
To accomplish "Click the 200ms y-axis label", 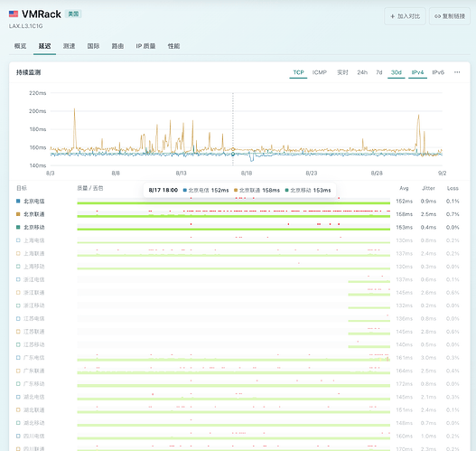I will click(x=38, y=111).
